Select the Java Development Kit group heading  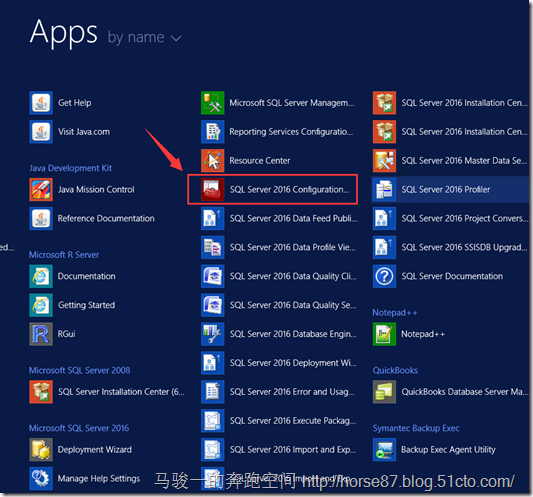(x=70, y=168)
